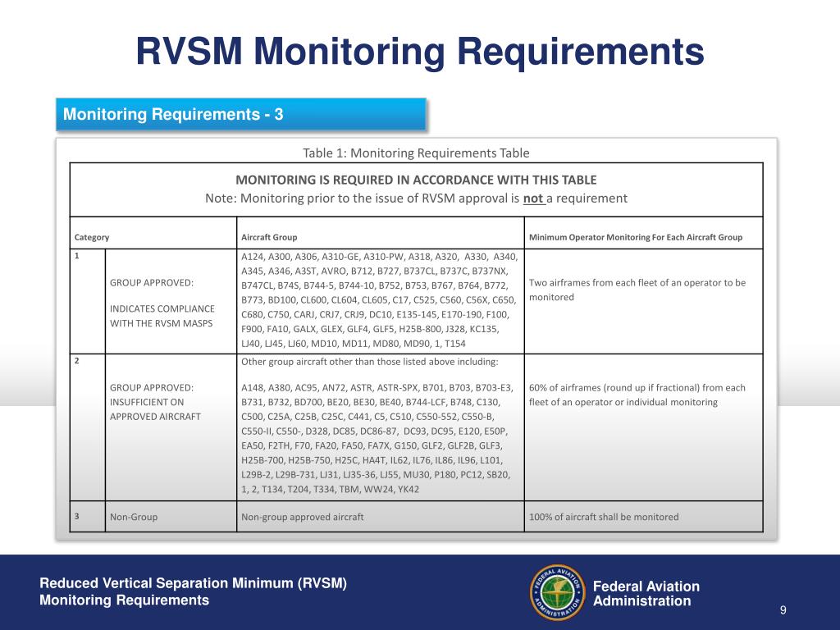Click 'Minimum Operator Monitoring For Each Aircraft Group' header
Screen dimensions: 840x630
tap(636, 237)
